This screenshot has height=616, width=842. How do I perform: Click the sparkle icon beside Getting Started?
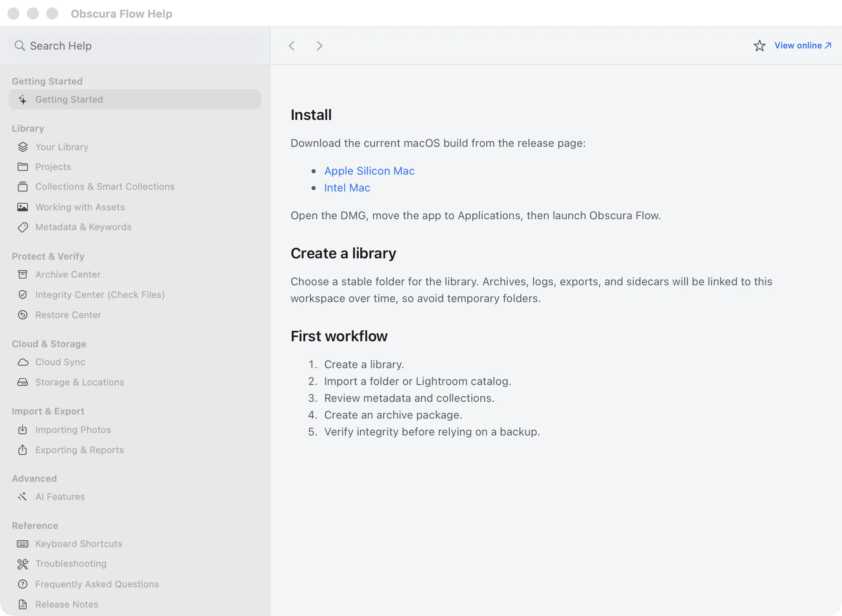pos(23,100)
